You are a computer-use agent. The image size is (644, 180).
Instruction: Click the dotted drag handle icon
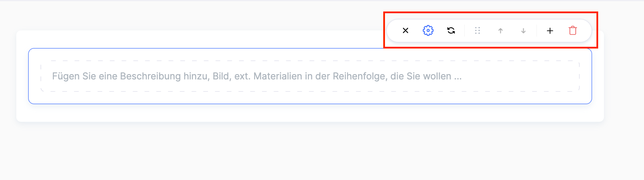pos(477,31)
